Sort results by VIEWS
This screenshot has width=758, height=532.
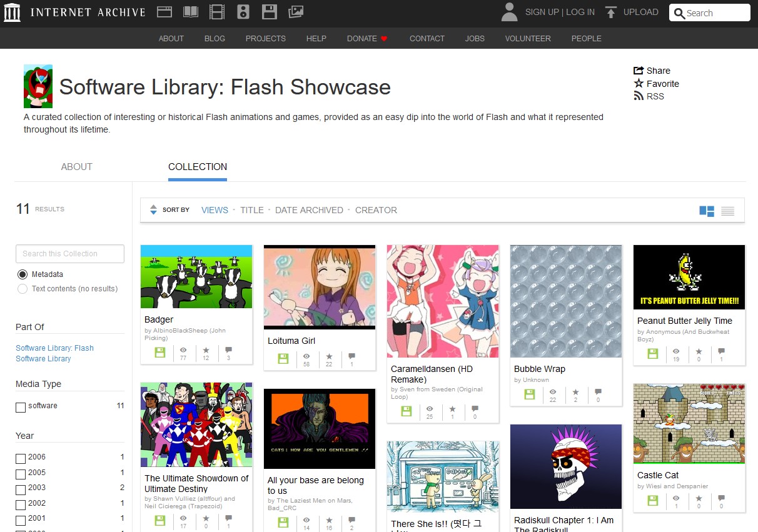click(215, 210)
